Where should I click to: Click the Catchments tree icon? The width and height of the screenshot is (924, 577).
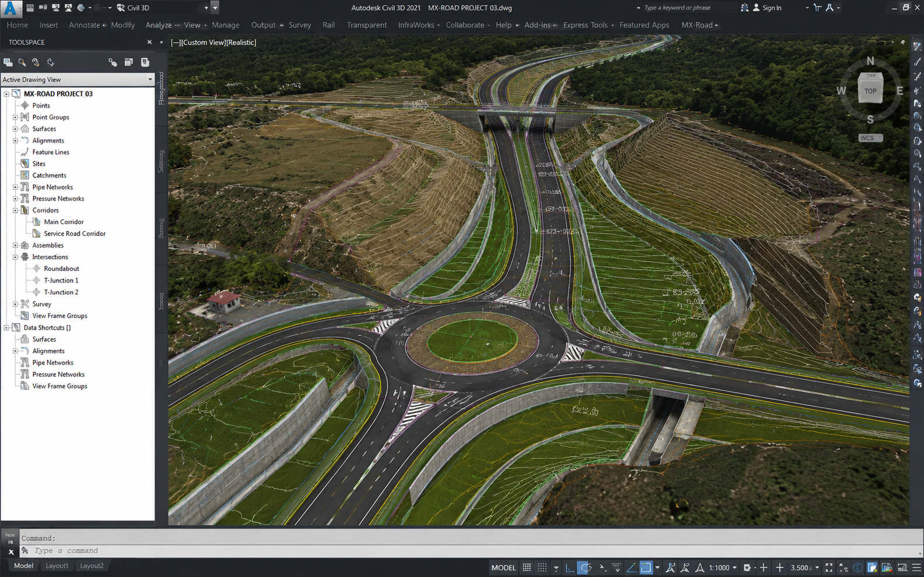pos(25,175)
